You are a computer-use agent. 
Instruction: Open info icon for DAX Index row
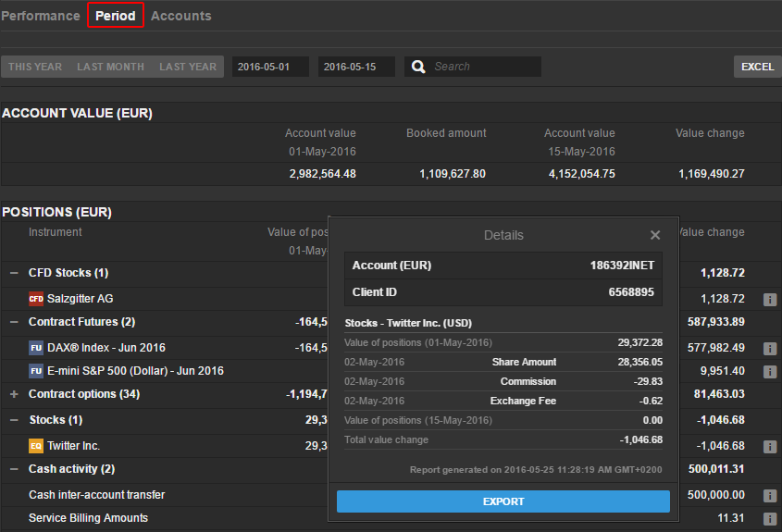(769, 348)
